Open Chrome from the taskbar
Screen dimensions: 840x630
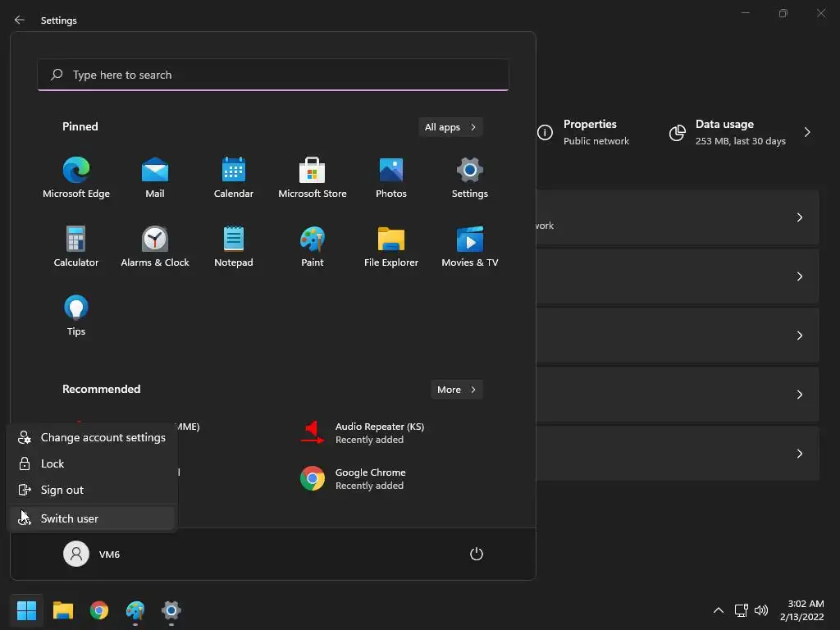tap(99, 610)
